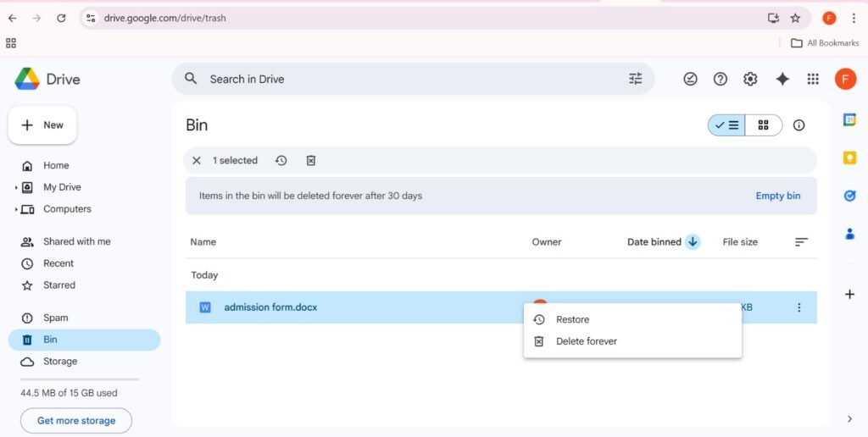Open Google Keep in the side panel
Viewport: 868px width, 437px height.
849,158
